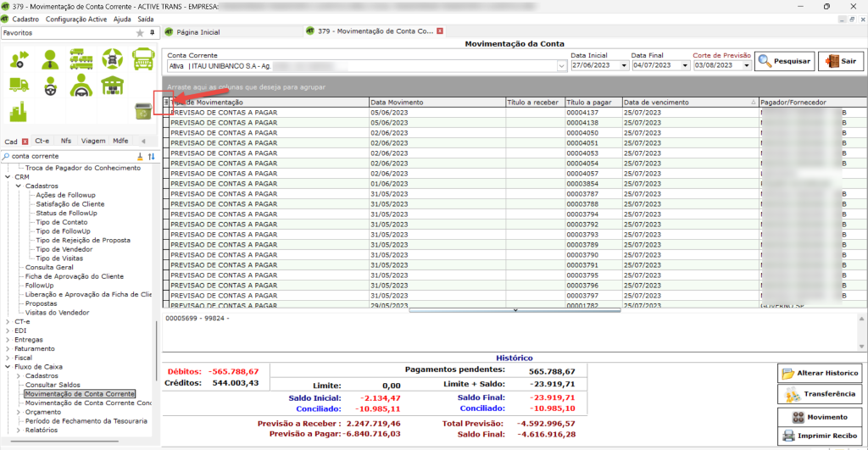Screen dimensions: 868x450
Task: Click the Favoritos search box
Action: point(66,33)
